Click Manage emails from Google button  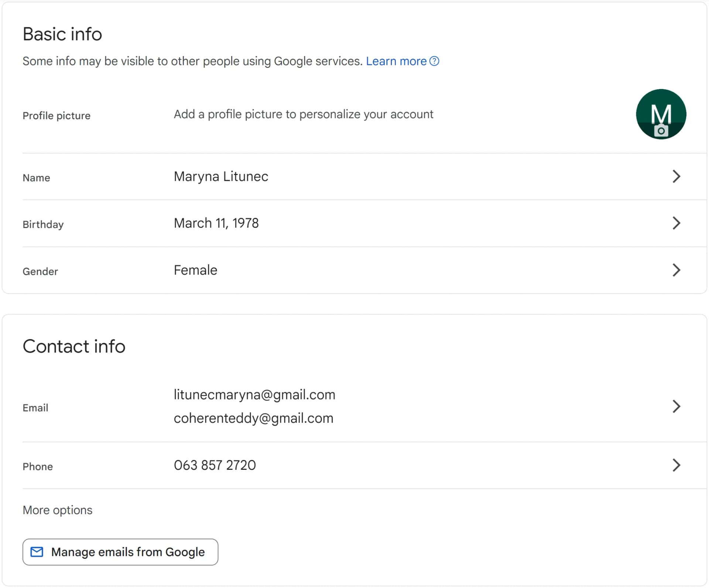[x=120, y=552]
